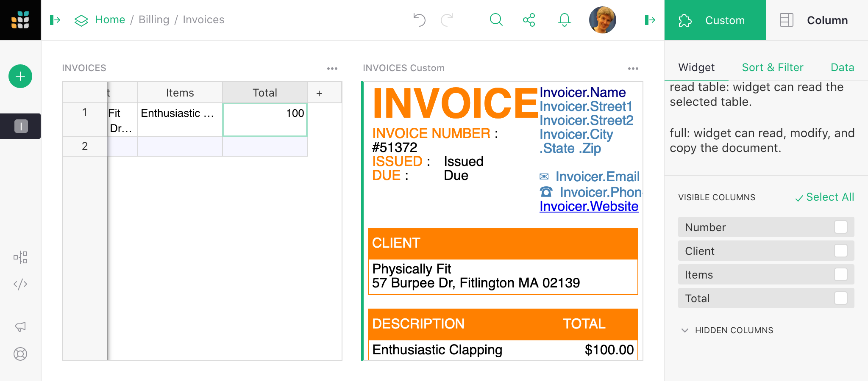Image resolution: width=868 pixels, height=381 pixels.
Task: Turn on the Total column visibility
Action: click(841, 298)
